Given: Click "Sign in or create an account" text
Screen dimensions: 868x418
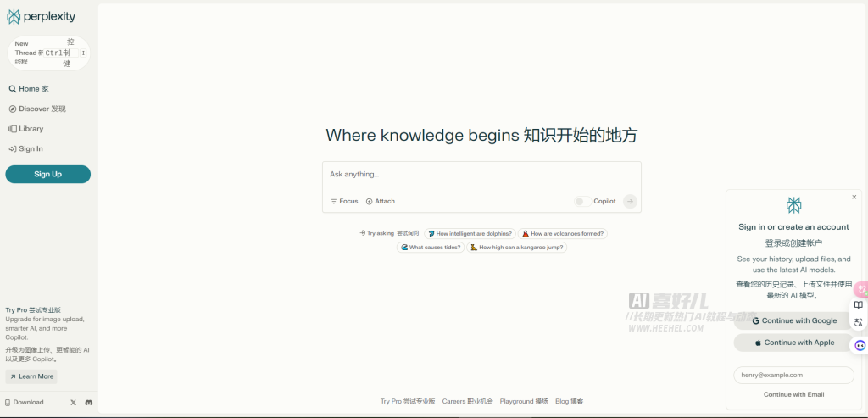Looking at the screenshot, I should (793, 227).
